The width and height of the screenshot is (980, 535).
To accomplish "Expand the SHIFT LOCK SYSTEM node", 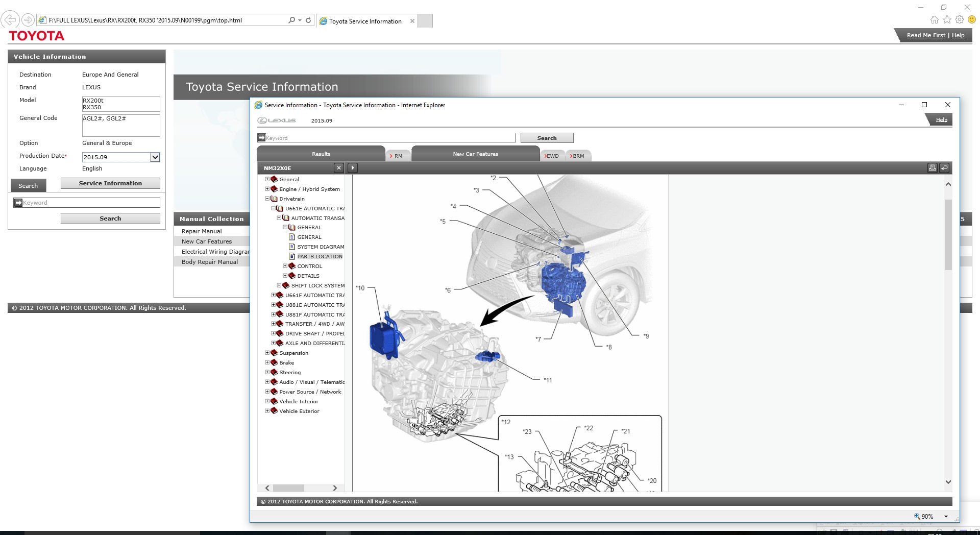I will coord(279,285).
